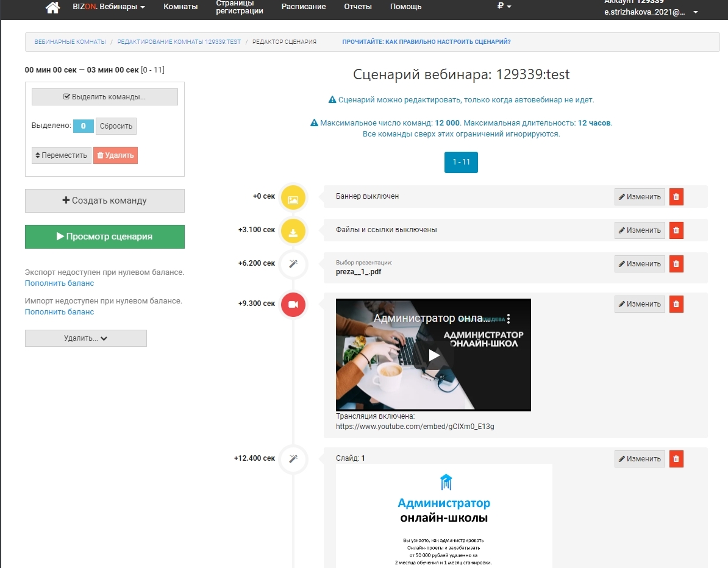Open the ruble currency dropdown
This screenshot has width=728, height=568.
[x=504, y=7]
